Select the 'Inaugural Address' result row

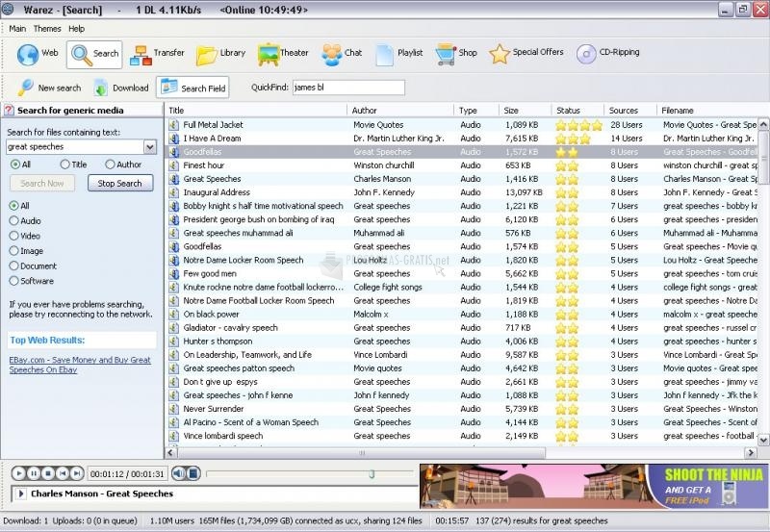462,192
